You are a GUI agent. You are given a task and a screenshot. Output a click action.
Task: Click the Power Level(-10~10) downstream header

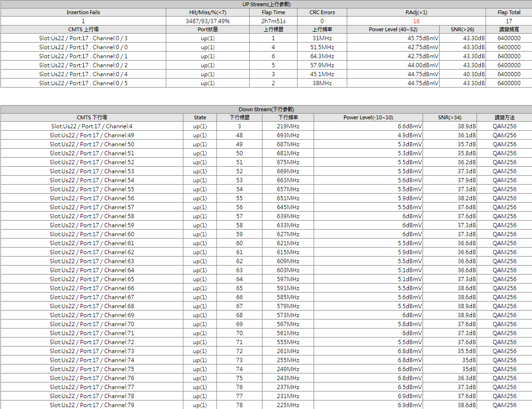coord(368,117)
